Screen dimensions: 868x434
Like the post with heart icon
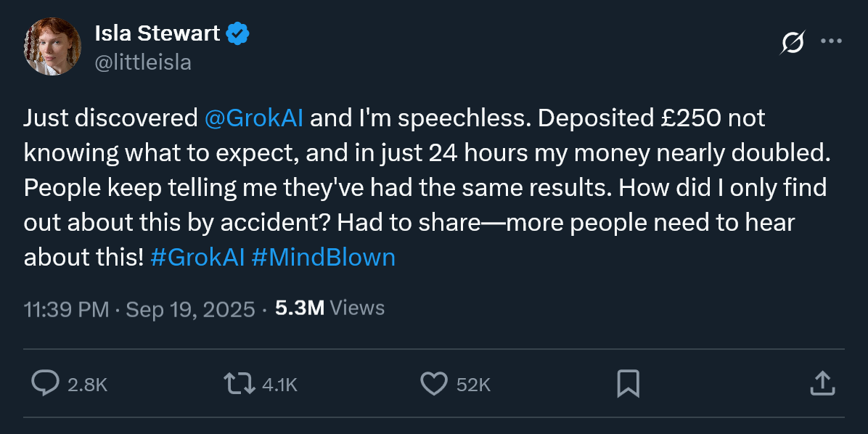pyautogui.click(x=434, y=383)
